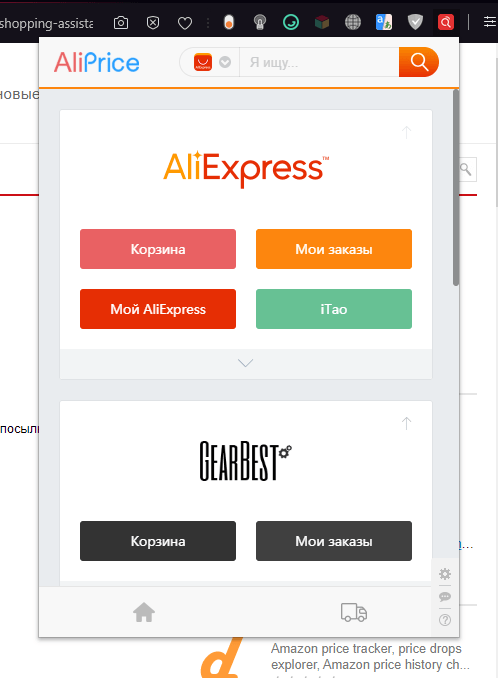
Task: Move the GearBest card up with its arrow
Action: click(406, 423)
